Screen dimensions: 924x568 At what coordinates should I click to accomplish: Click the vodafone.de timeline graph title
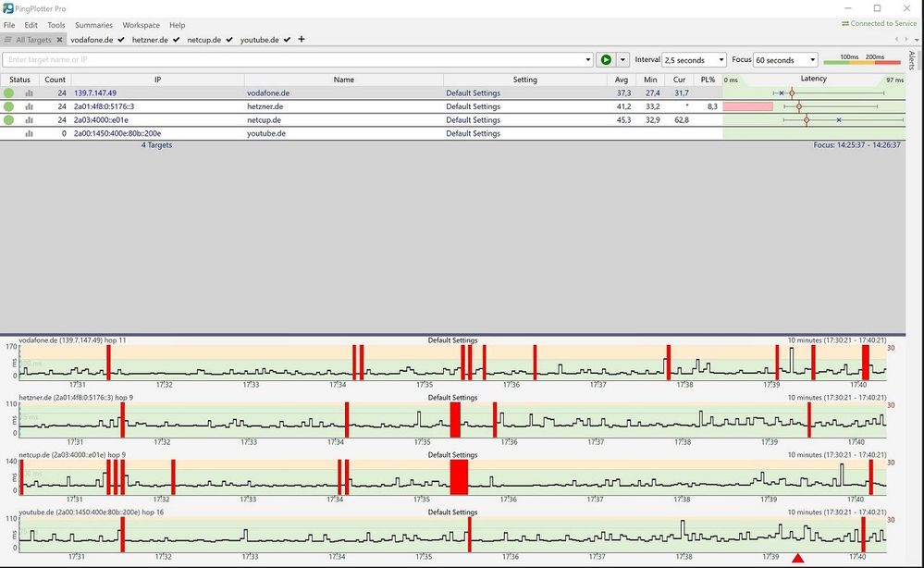click(x=72, y=340)
